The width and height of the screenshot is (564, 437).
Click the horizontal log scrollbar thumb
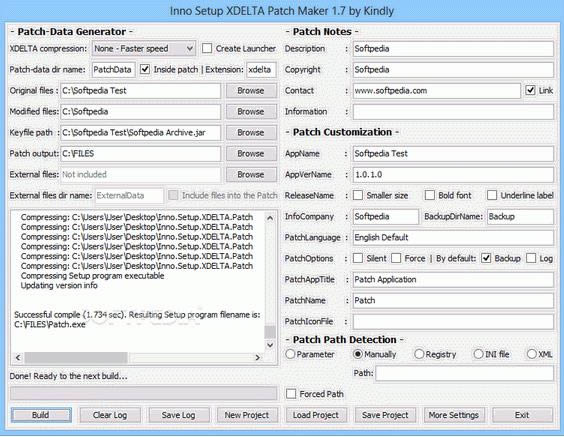[76, 358]
